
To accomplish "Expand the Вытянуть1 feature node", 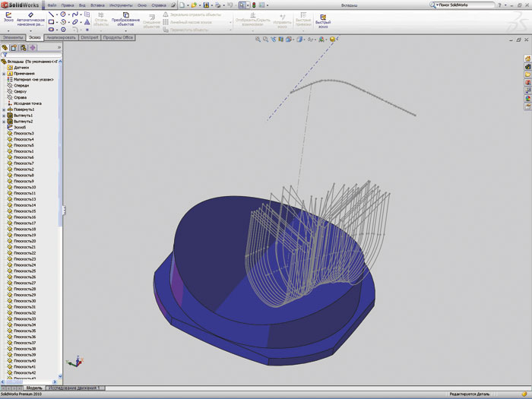I will click(x=4, y=116).
